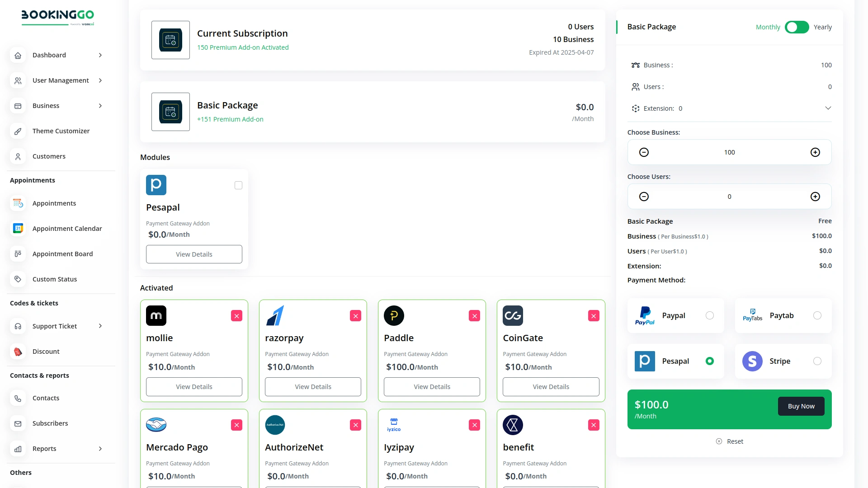Select the Contacts phone icon
This screenshot has width=868, height=488.
(18, 398)
